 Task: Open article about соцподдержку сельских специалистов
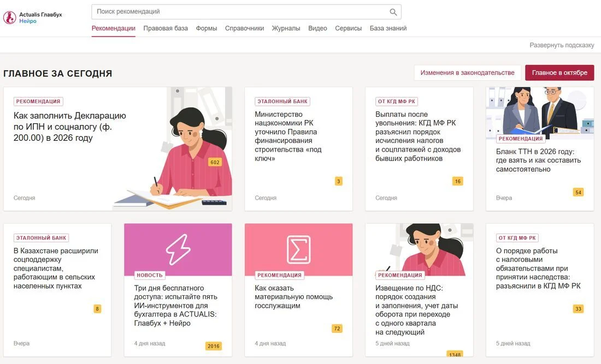tap(56, 268)
